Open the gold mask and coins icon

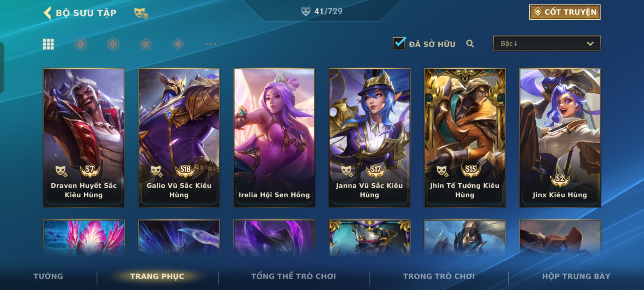click(141, 13)
